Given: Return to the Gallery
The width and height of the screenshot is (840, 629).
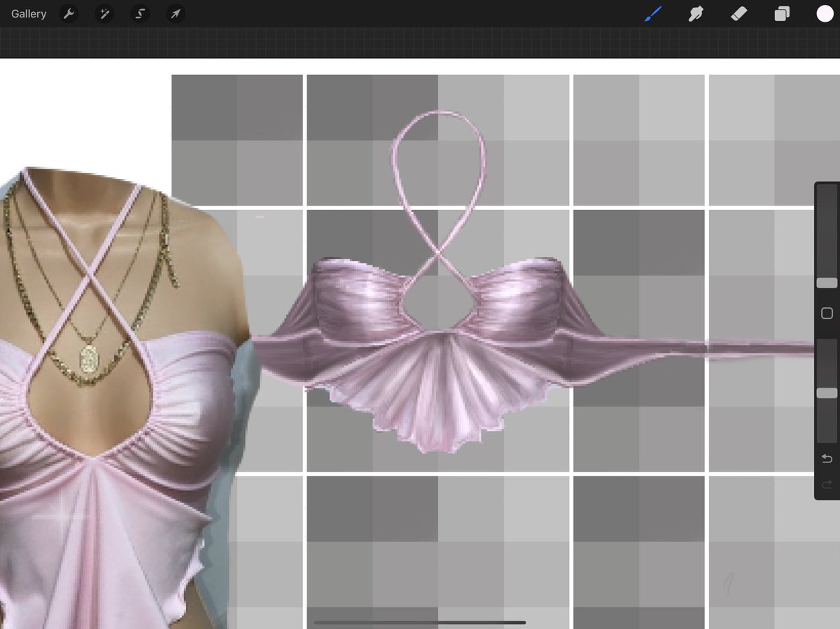Looking at the screenshot, I should click(29, 14).
